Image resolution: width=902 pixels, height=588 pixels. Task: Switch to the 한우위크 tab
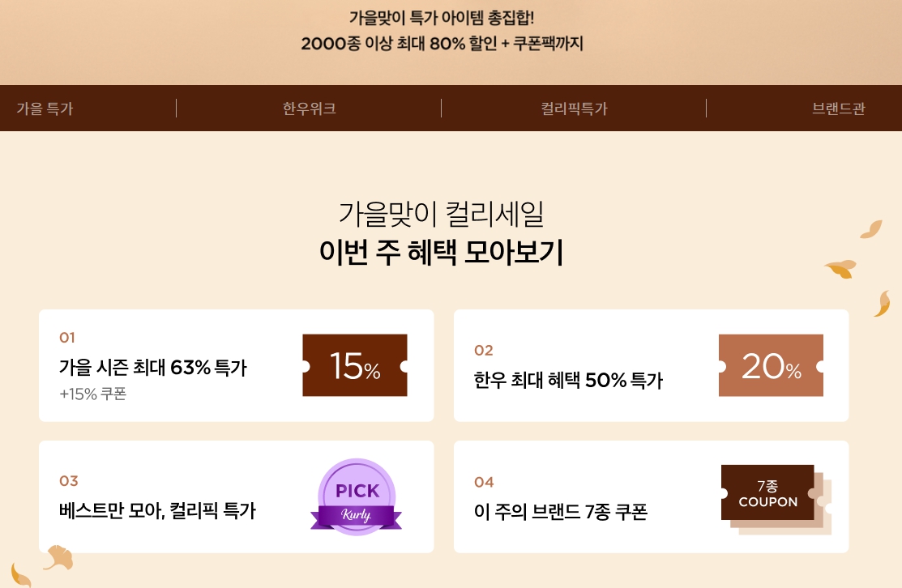click(309, 109)
